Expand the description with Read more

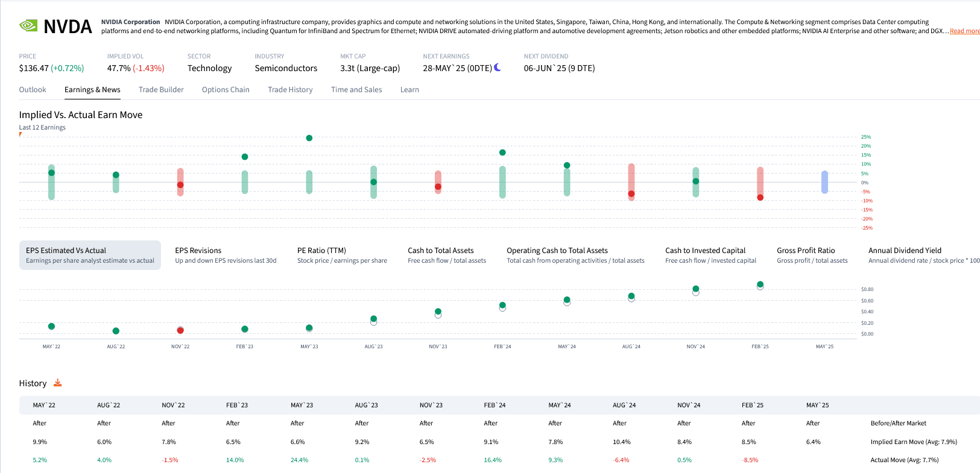(964, 31)
